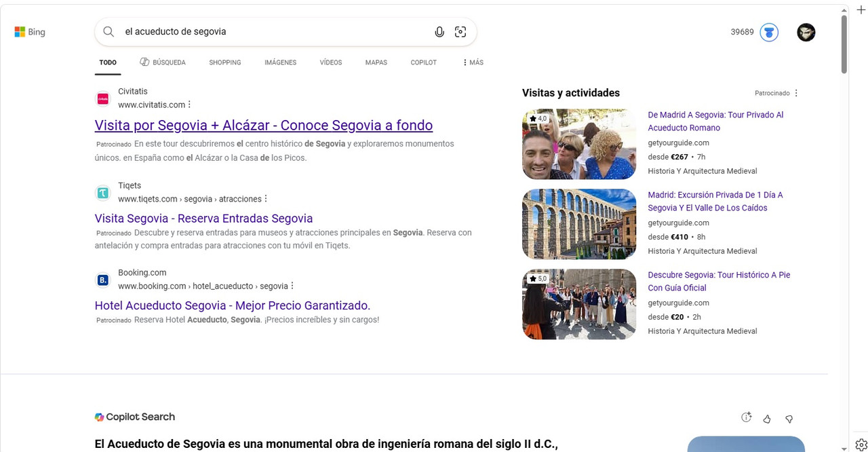Screen dimensions: 868x452
Task: Click the Civitatis site favicon
Action: (x=102, y=98)
